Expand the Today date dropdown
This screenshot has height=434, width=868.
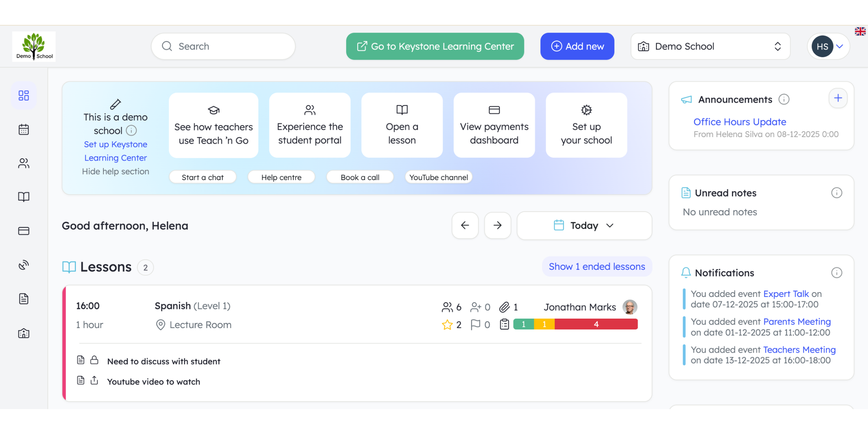pyautogui.click(x=584, y=225)
